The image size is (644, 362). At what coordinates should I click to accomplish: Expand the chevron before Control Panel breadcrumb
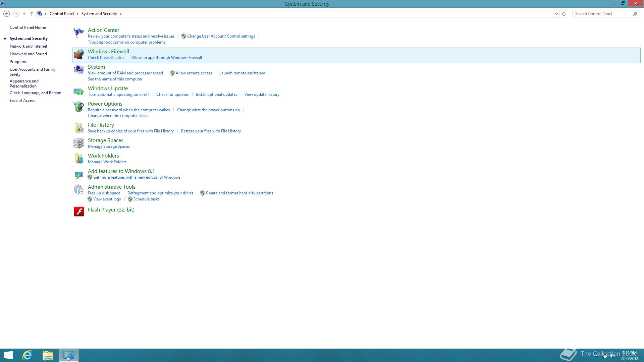tap(46, 14)
